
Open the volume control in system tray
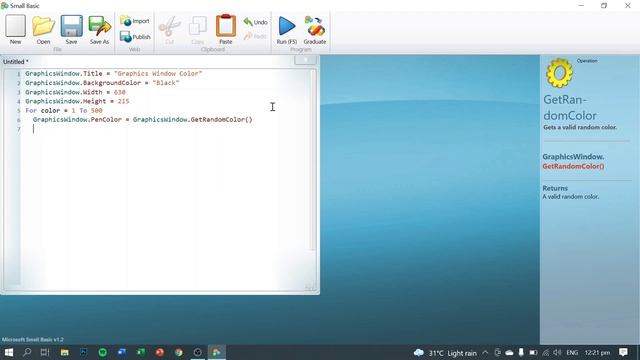click(557, 353)
